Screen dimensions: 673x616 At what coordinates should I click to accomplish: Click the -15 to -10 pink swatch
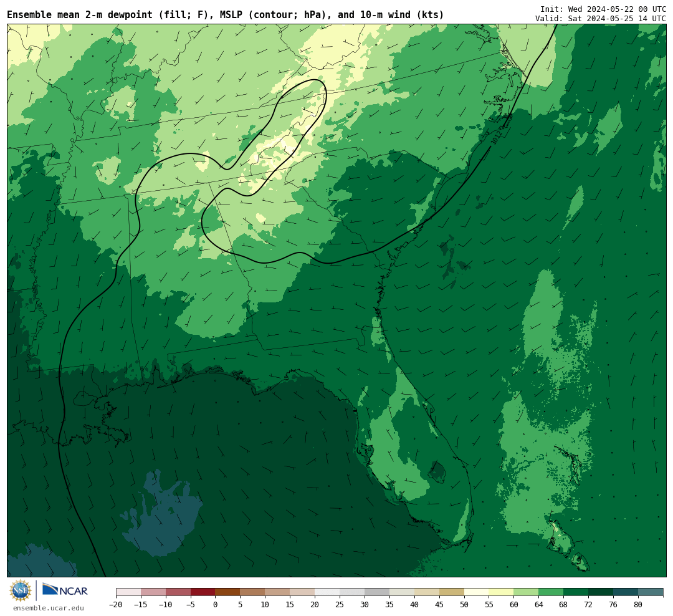point(153,592)
